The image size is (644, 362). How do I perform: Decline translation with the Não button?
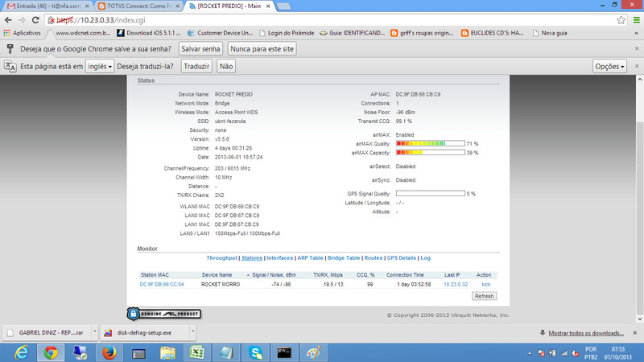pos(226,66)
